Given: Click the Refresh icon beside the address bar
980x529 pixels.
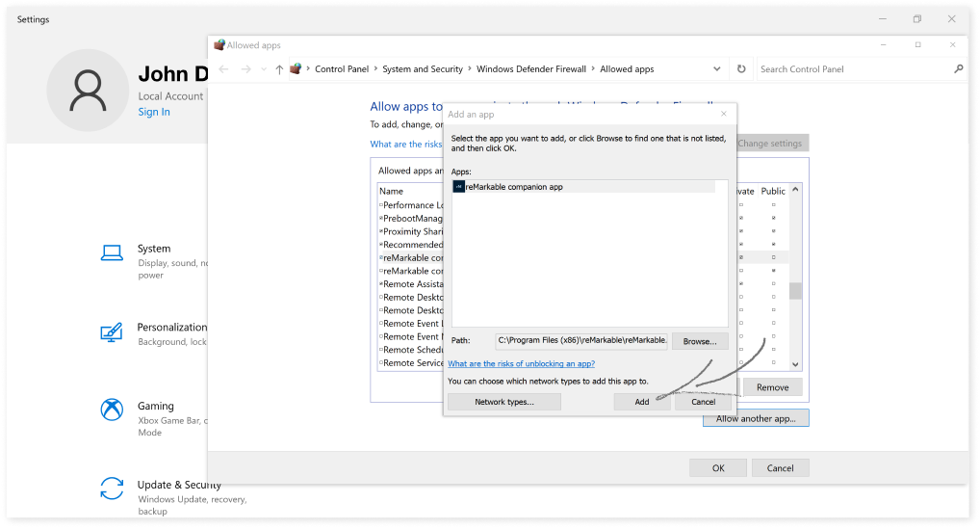Looking at the screenshot, I should (741, 69).
